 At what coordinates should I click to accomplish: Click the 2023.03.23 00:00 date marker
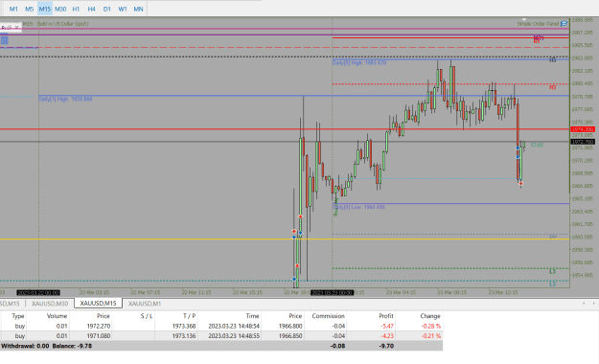click(332, 292)
